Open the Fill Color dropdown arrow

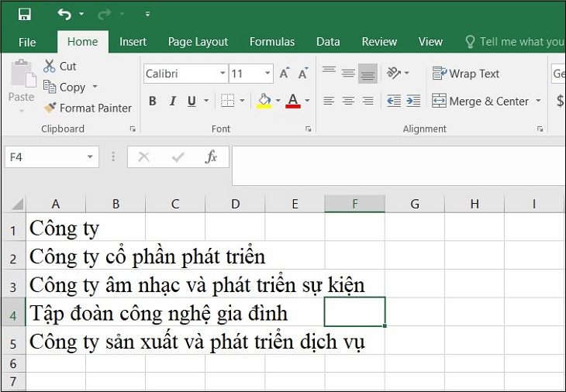coord(278,101)
